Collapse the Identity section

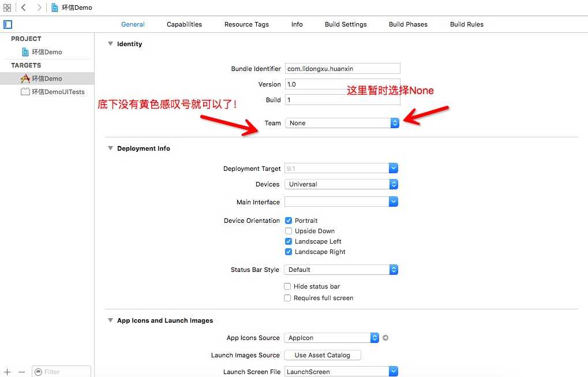(x=110, y=44)
